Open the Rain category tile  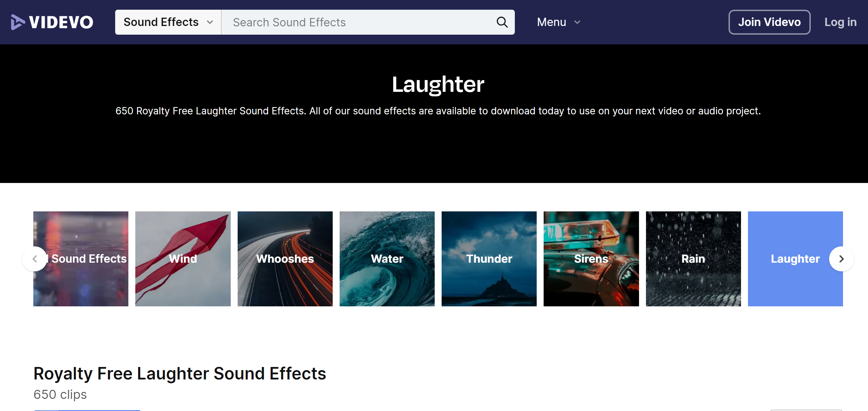(693, 259)
